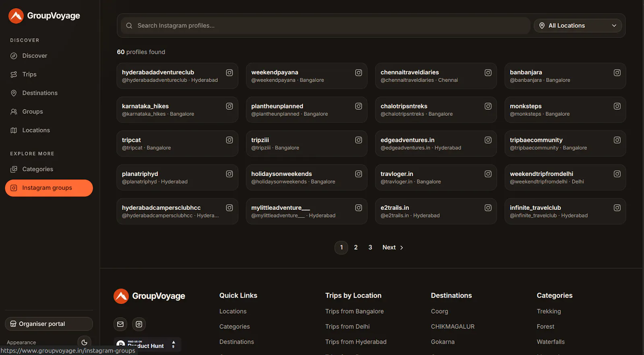The image size is (644, 355).
Task: Open Instagram icon on chennaitraveldiaries card
Action: click(488, 73)
